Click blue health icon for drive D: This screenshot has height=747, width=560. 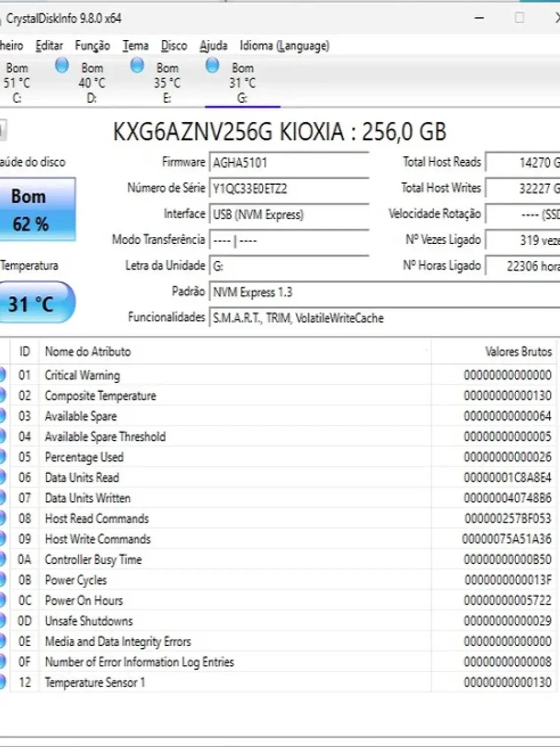point(62,65)
